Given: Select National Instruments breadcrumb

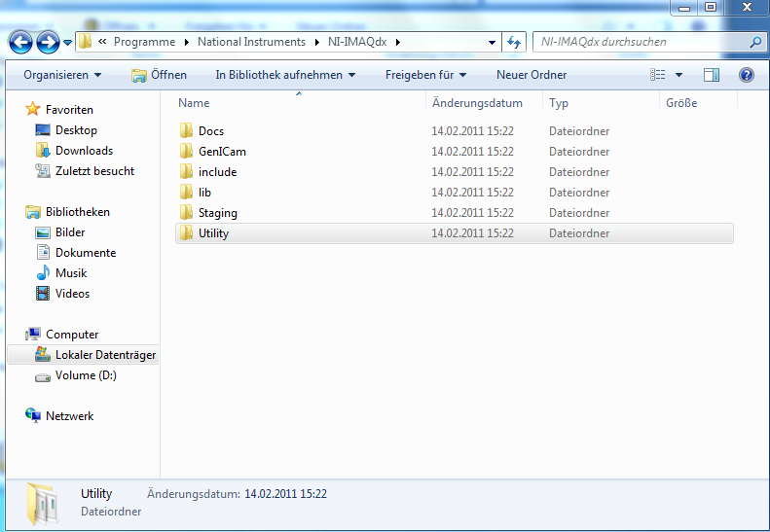Looking at the screenshot, I should click(251, 42).
